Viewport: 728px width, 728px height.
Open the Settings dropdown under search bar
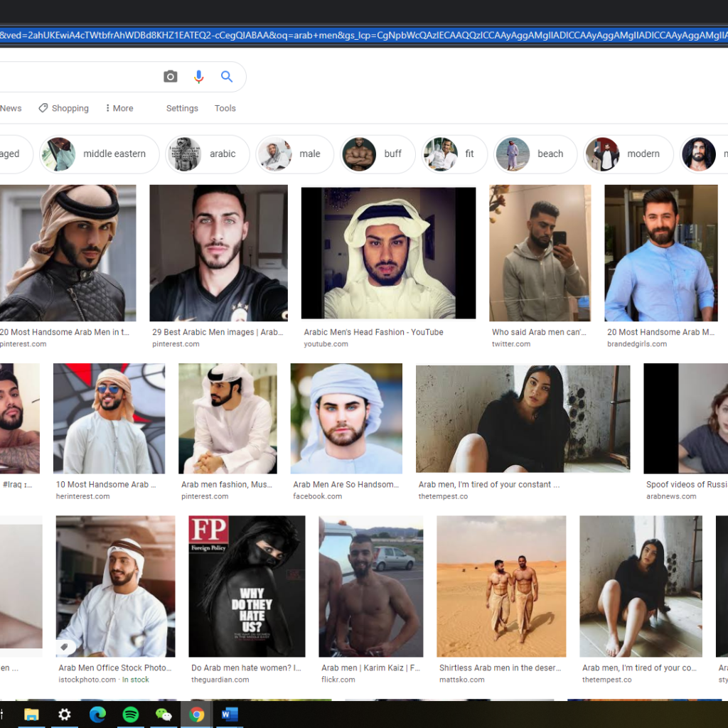point(182,108)
